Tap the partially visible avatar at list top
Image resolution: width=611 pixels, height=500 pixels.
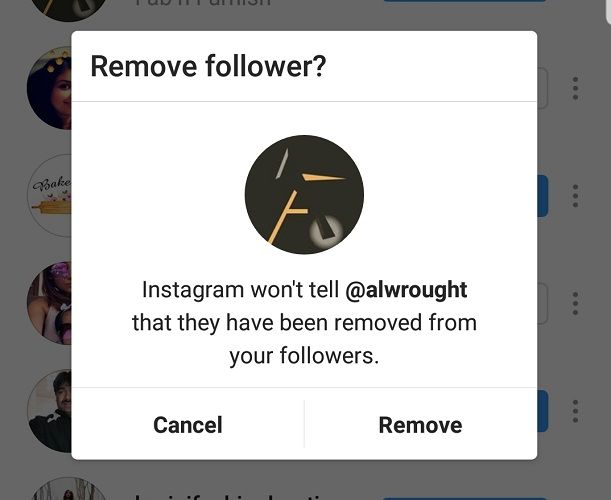click(x=69, y=10)
